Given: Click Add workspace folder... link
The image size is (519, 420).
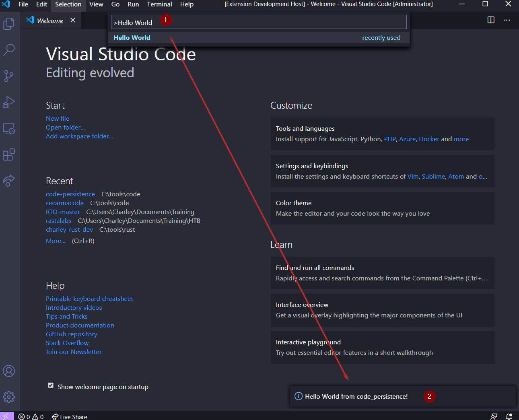Looking at the screenshot, I should click(x=79, y=136).
